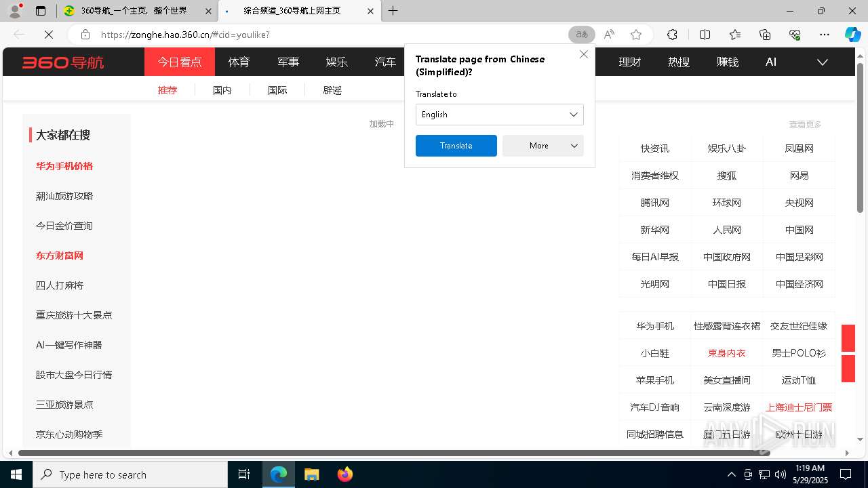The image size is (868, 488).
Task: Open Microsoft Edge from the taskbar
Action: (x=279, y=474)
